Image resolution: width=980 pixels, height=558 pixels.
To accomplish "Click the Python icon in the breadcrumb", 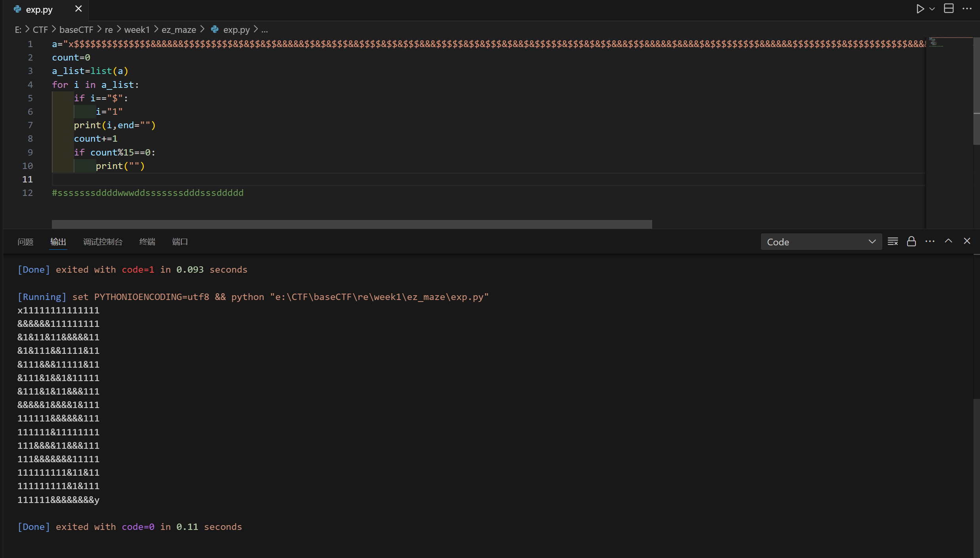I will [x=215, y=29].
